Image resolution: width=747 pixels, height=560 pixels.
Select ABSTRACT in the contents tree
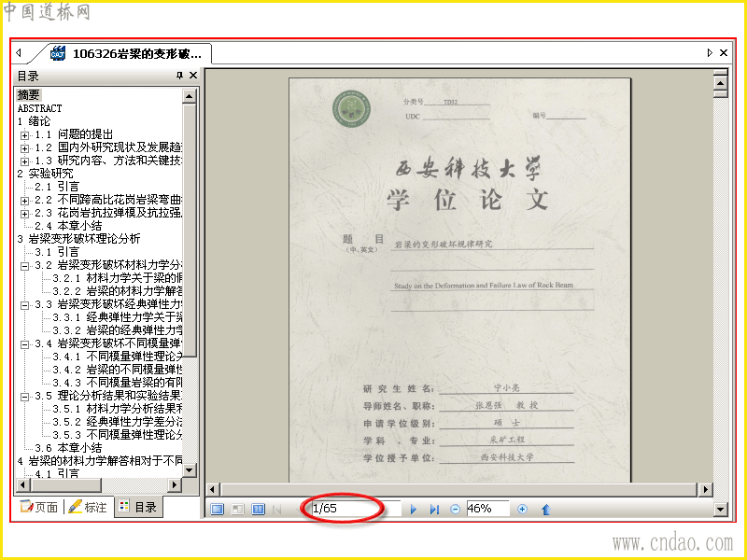click(x=39, y=108)
